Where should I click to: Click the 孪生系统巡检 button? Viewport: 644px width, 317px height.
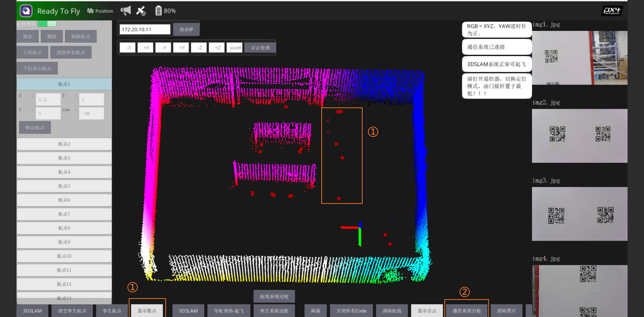(x=274, y=311)
